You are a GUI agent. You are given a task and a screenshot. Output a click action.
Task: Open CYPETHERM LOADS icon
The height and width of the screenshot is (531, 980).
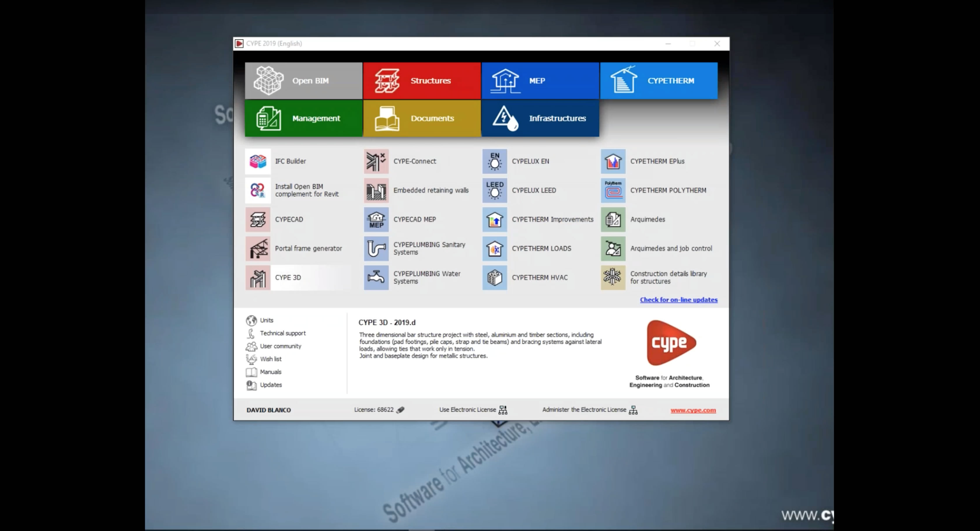[495, 248]
